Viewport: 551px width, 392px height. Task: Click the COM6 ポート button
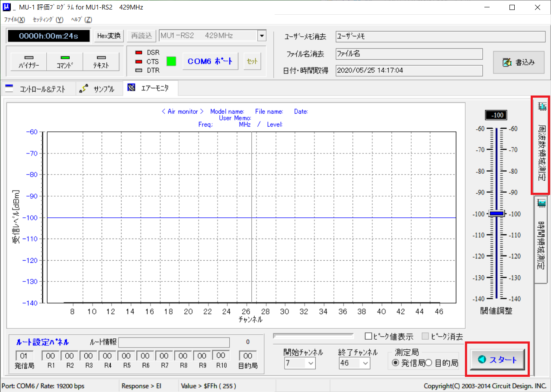(210, 61)
